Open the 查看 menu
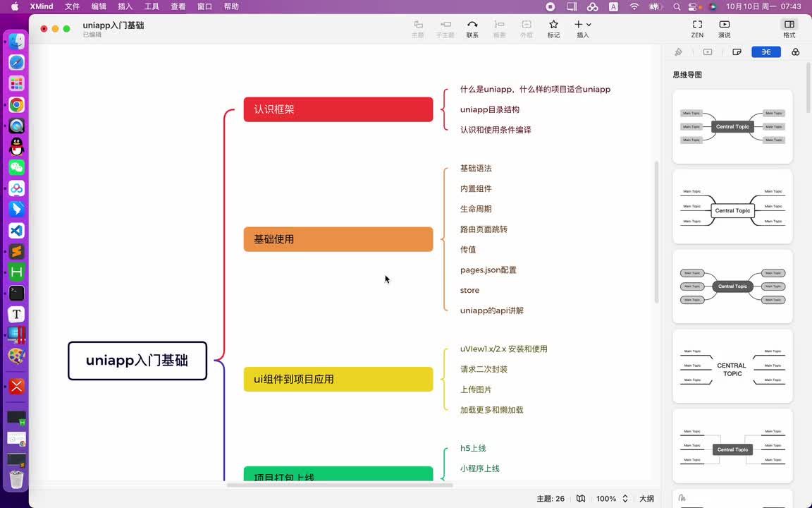Screen dimensions: 812x508 (x=178, y=6)
